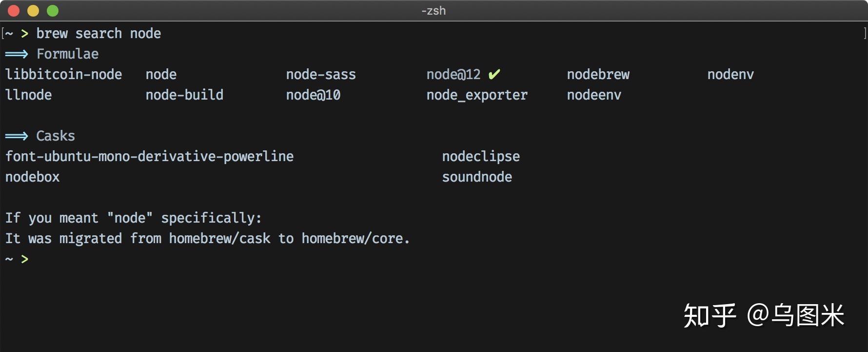Click the red close window button
The image size is (868, 352).
[14, 11]
